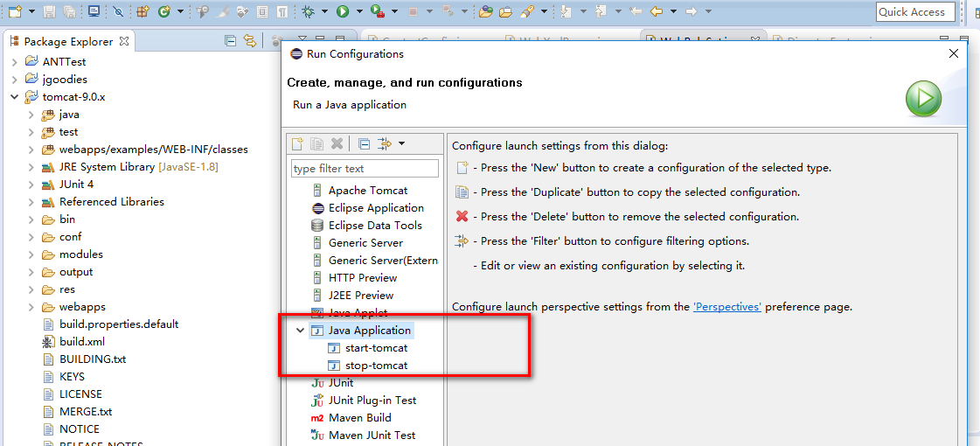
Task: Click the Debug bug icon
Action: pyautogui.click(x=308, y=10)
